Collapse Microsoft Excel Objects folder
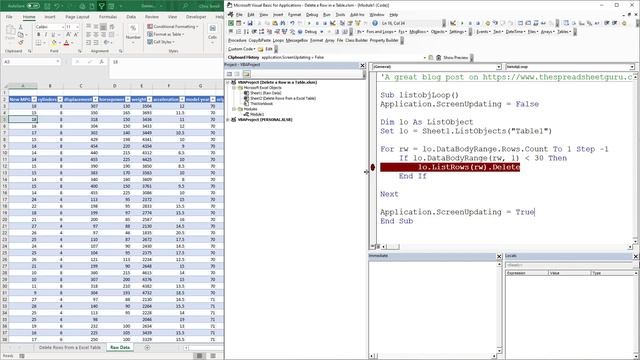Image resolution: width=640 pixels, height=360 pixels. tap(234, 88)
